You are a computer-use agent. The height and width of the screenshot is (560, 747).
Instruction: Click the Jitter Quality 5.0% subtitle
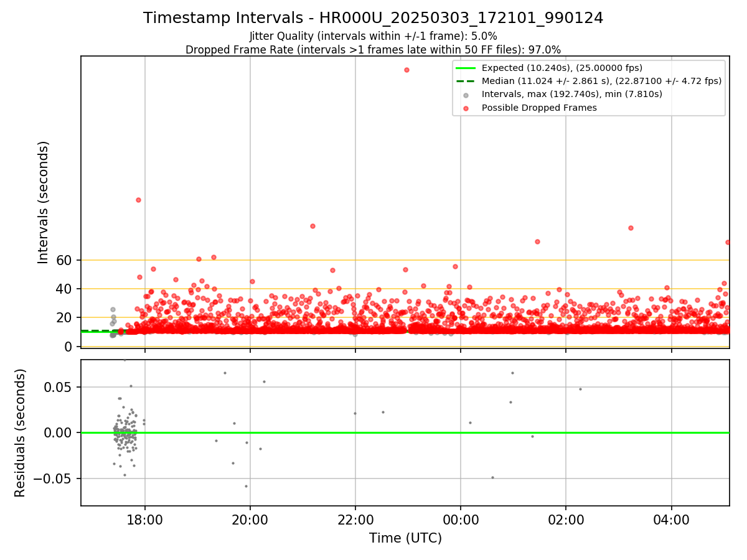point(374,36)
